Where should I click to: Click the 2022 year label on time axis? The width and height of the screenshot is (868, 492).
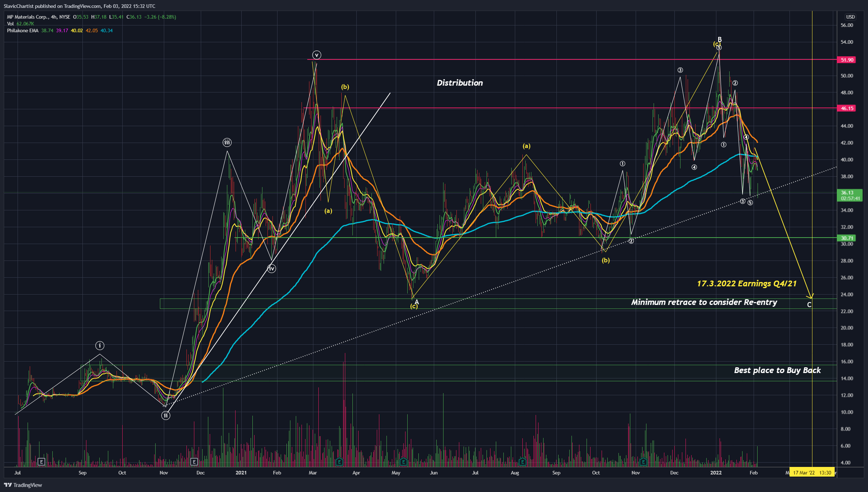point(716,473)
